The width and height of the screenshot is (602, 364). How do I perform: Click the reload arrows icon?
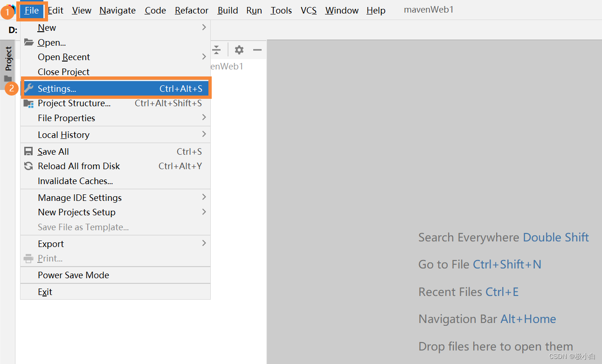point(28,166)
